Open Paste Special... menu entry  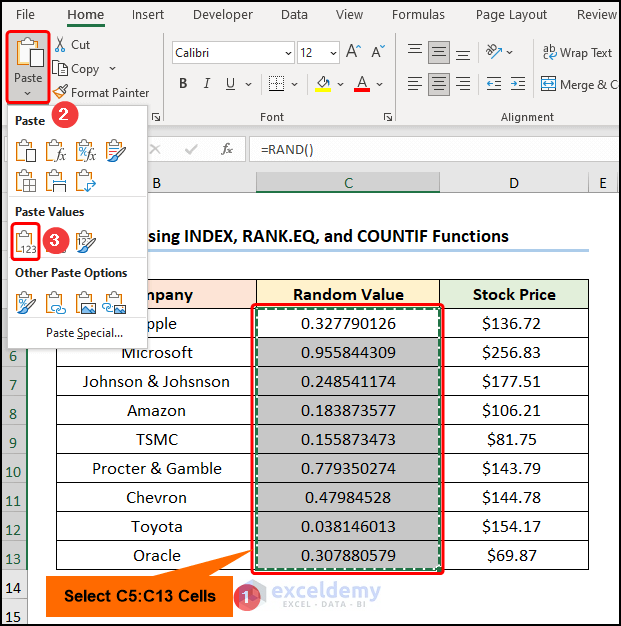(x=84, y=333)
